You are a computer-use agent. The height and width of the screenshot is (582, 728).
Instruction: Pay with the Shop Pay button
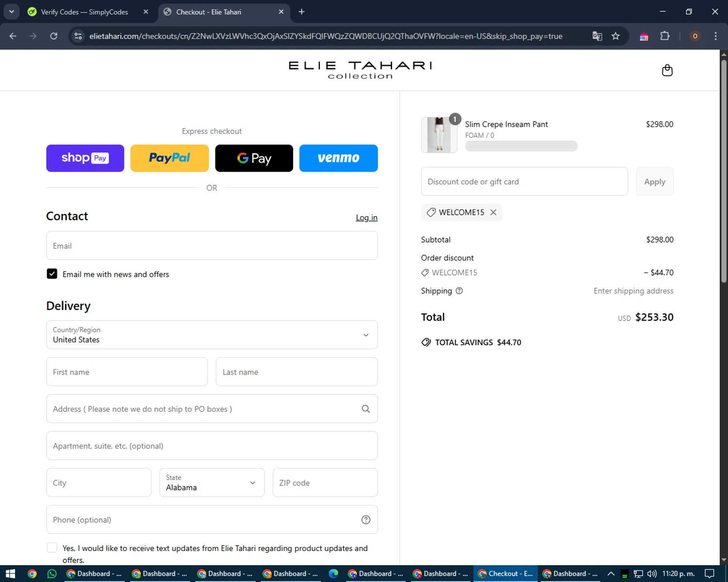(x=85, y=158)
